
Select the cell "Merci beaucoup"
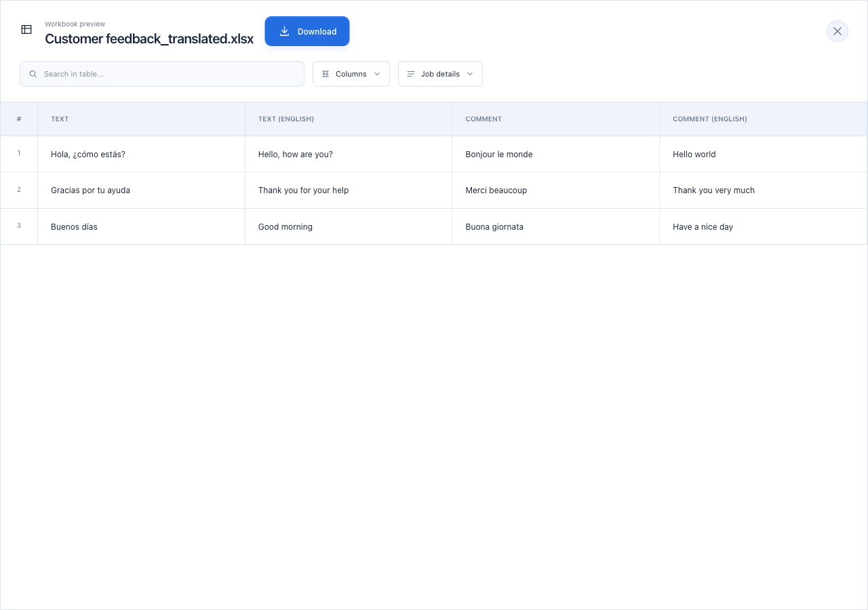556,190
